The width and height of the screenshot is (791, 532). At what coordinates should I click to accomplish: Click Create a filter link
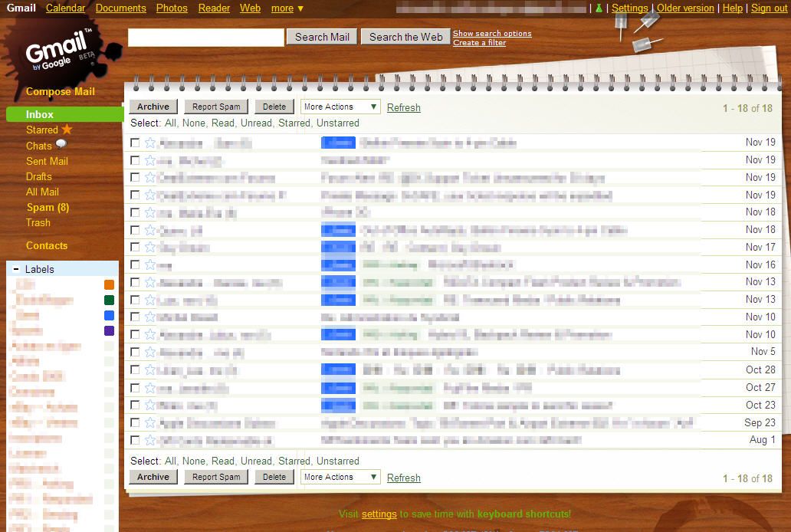click(x=479, y=43)
